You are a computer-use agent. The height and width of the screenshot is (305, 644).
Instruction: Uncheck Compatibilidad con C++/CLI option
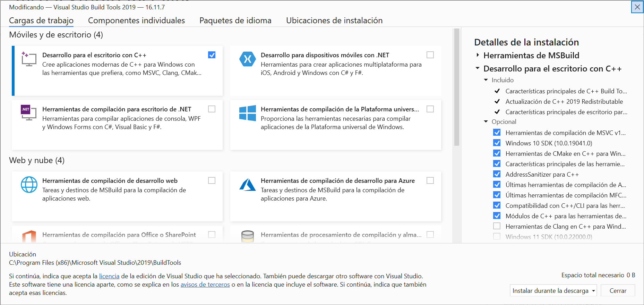497,205
